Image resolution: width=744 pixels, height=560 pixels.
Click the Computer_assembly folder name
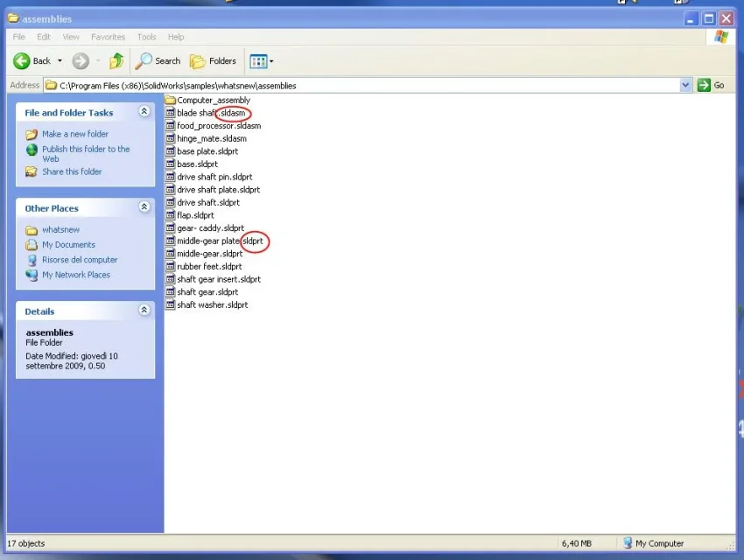click(213, 101)
